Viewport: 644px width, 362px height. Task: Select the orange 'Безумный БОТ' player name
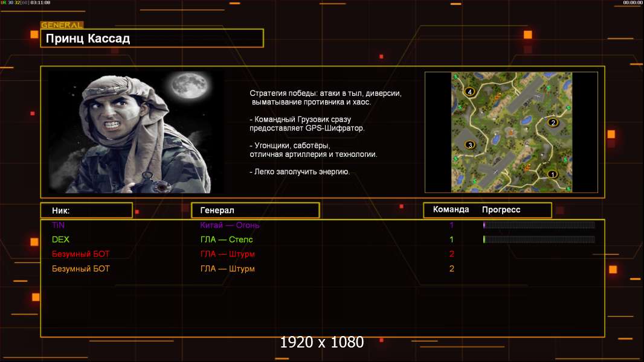80,269
